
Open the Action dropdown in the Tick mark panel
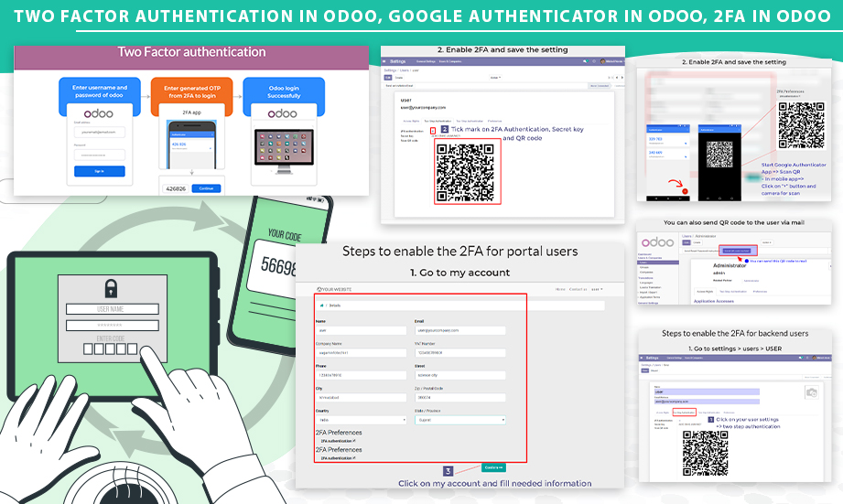[x=495, y=78]
